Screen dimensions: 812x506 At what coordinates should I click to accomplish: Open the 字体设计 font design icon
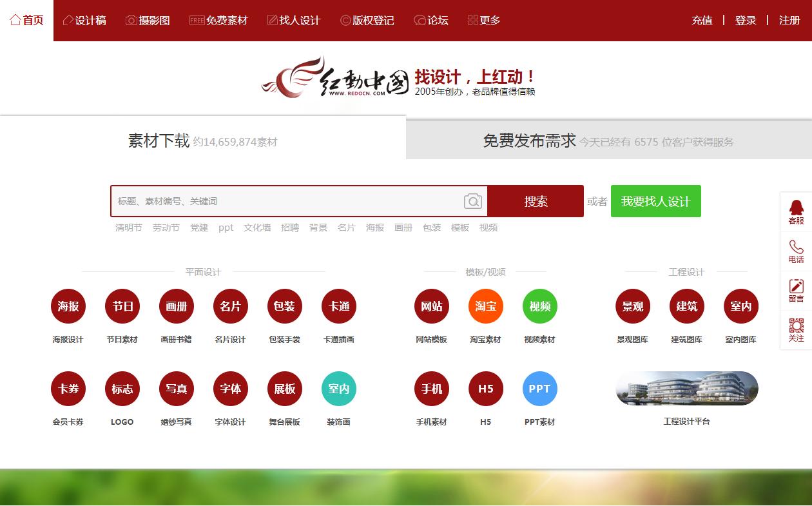(x=230, y=389)
